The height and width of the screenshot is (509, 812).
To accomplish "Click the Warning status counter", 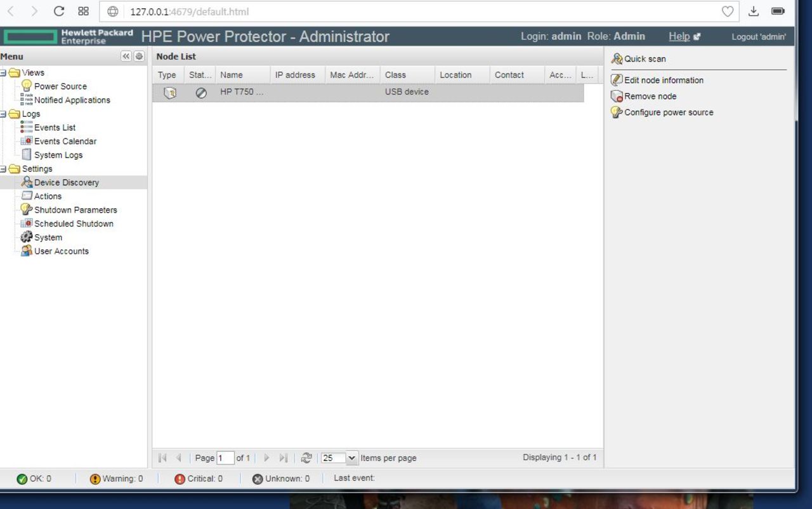I will pos(116,479).
